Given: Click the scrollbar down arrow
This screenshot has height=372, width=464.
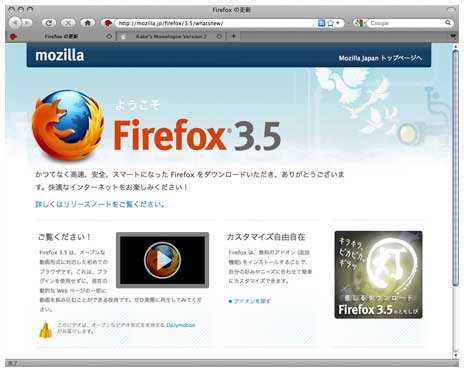Looking at the screenshot, I should [x=455, y=355].
